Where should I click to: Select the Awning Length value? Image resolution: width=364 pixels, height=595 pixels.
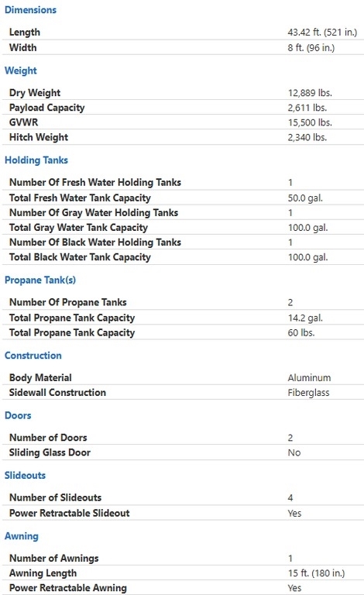click(x=316, y=573)
